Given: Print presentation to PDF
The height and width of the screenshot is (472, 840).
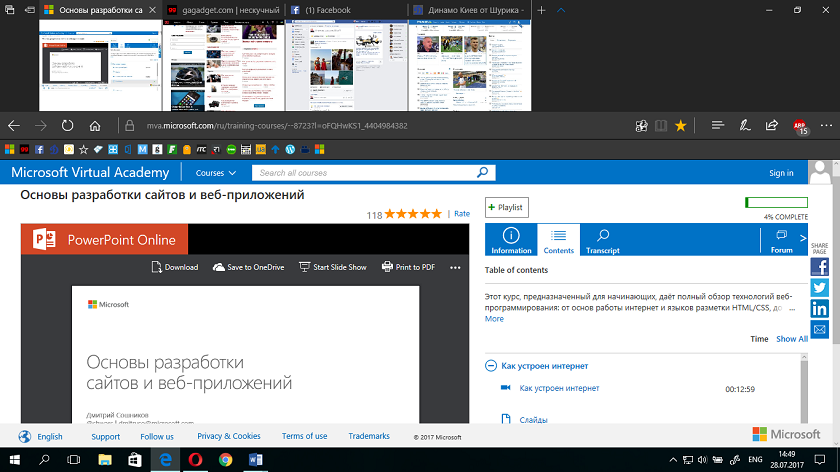Looking at the screenshot, I should pos(408,267).
